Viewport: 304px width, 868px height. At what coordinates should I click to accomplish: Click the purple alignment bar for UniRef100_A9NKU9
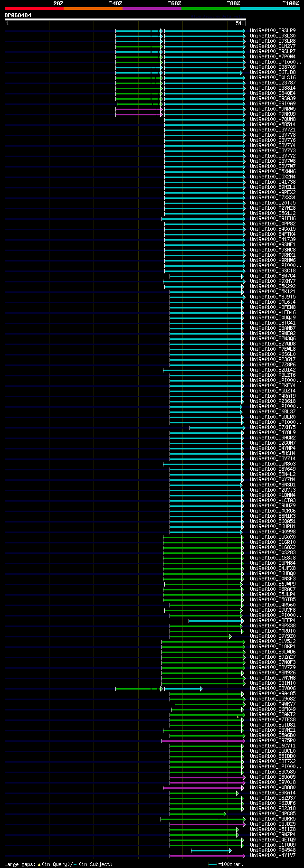coord(139,114)
